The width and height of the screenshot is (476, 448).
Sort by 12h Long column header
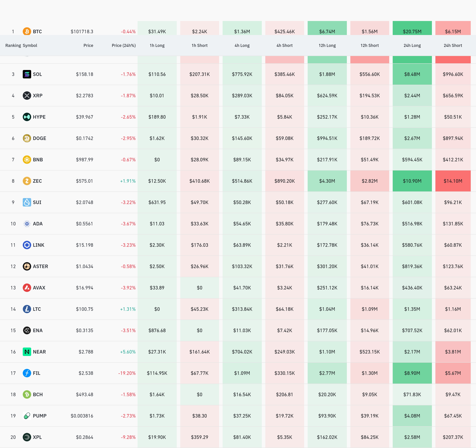tap(327, 45)
